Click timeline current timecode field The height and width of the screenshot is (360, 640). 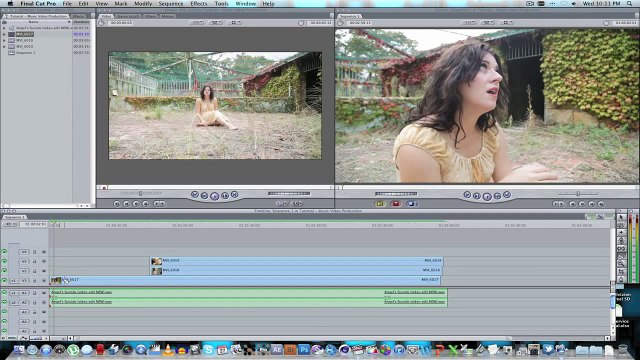tap(33, 224)
